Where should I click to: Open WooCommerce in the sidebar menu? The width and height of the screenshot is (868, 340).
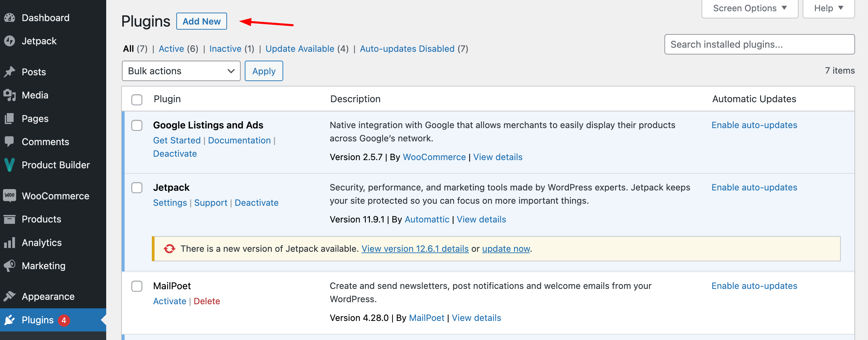click(55, 196)
